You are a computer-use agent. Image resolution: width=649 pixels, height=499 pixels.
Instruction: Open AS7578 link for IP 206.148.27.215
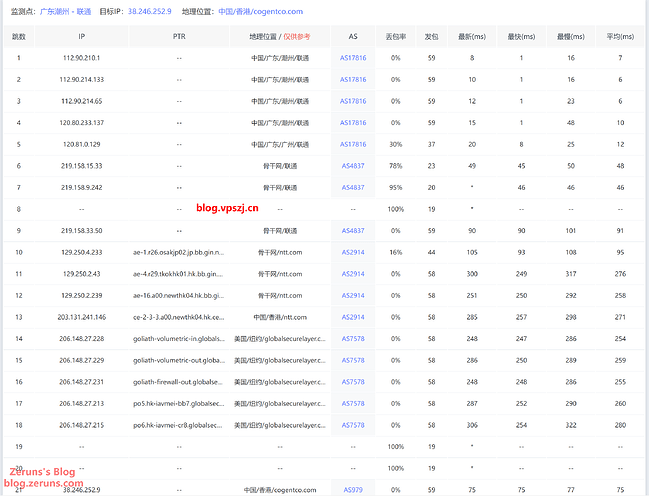(353, 425)
